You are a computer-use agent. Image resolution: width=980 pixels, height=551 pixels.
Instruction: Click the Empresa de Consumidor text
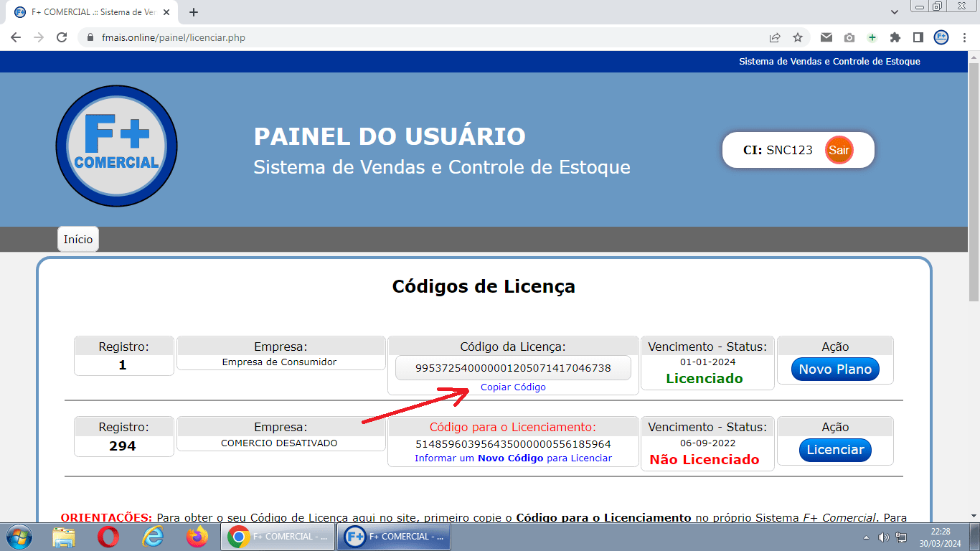(279, 362)
